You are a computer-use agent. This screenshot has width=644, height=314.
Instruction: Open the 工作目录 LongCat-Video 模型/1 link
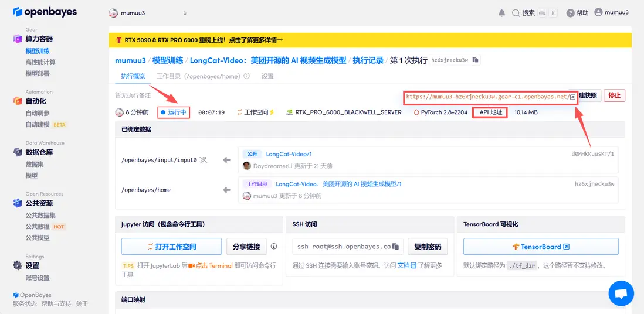coord(338,184)
